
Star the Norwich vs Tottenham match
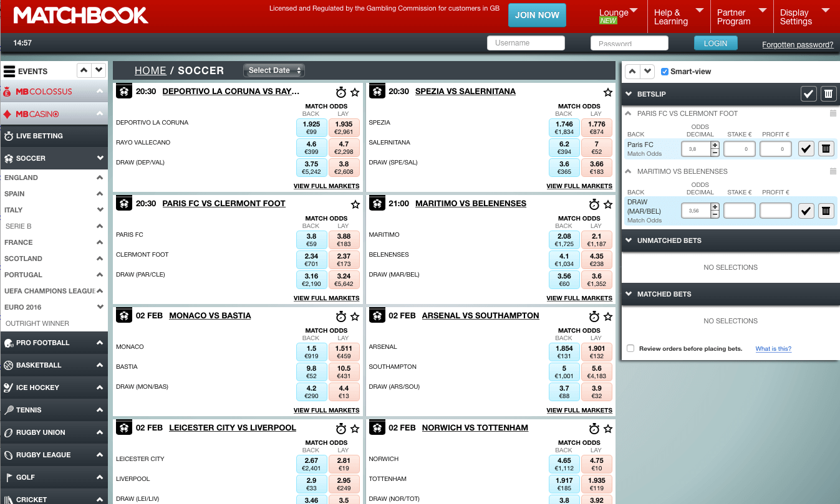(x=608, y=429)
